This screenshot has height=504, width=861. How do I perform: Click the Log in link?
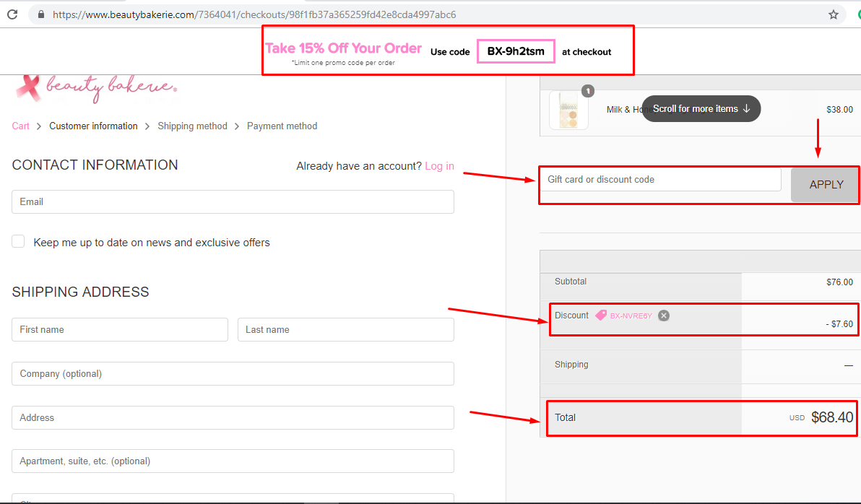439,166
